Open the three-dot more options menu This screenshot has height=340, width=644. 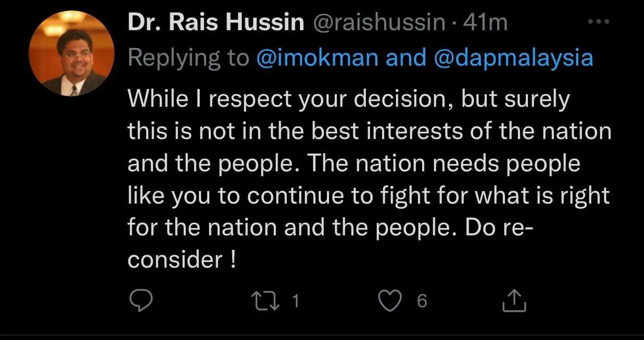point(598,22)
